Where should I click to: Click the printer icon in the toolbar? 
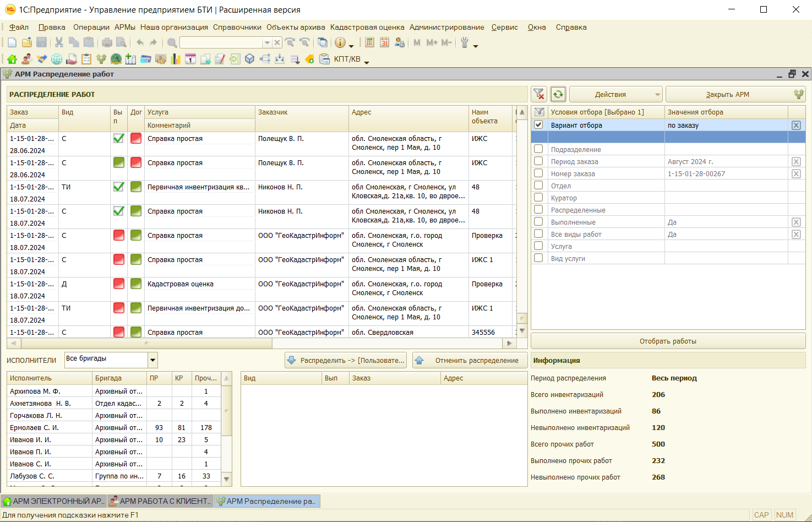tap(107, 42)
